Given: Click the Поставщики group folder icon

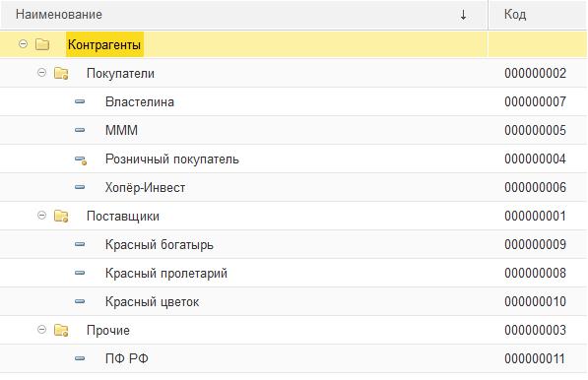Looking at the screenshot, I should (x=61, y=217).
